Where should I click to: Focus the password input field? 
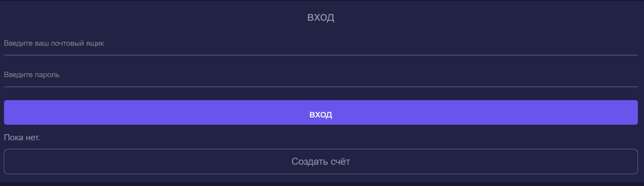coord(320,75)
